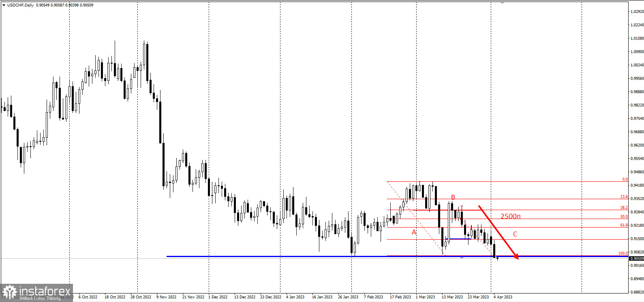Click the 13 Mar 2023 date label

pos(452,297)
